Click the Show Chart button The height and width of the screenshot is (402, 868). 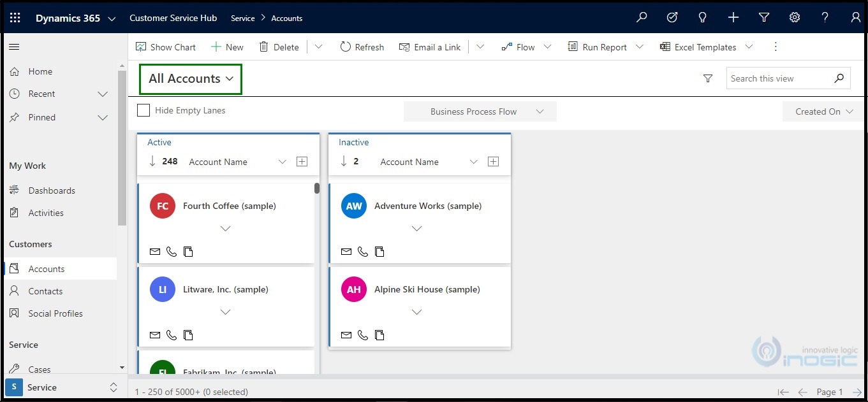pyautogui.click(x=165, y=47)
